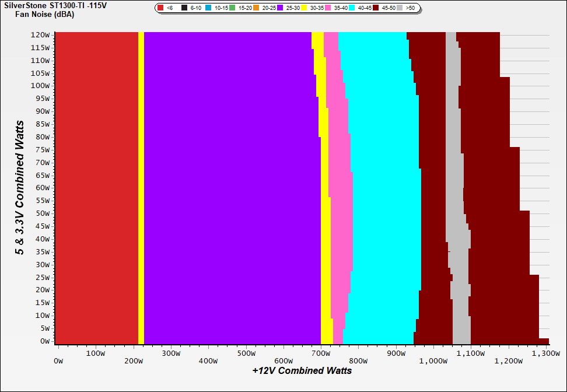Click the cyan 40-45 dBA chart region
Screen dimensions: 567x392
point(385,187)
